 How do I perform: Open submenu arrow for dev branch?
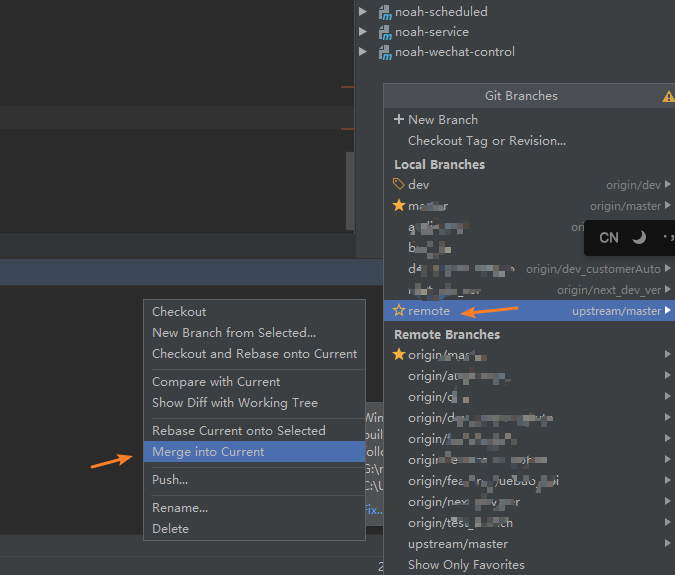(x=667, y=184)
